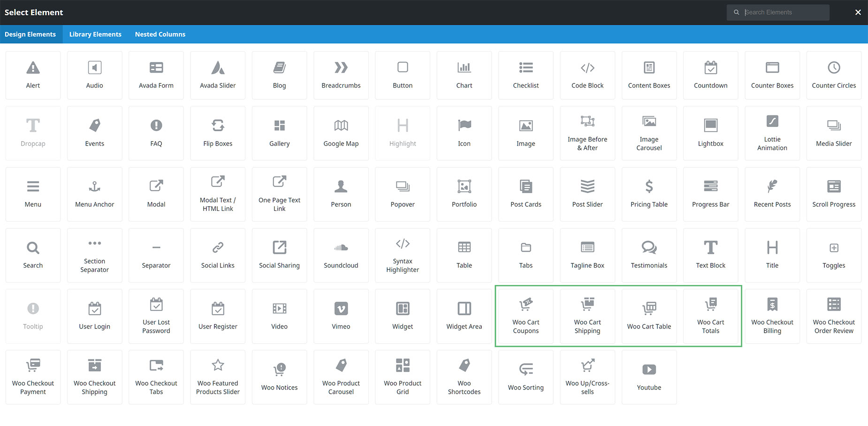Screen dimensions: 868x426
Task: Select the Pricing Table element
Action: click(649, 194)
